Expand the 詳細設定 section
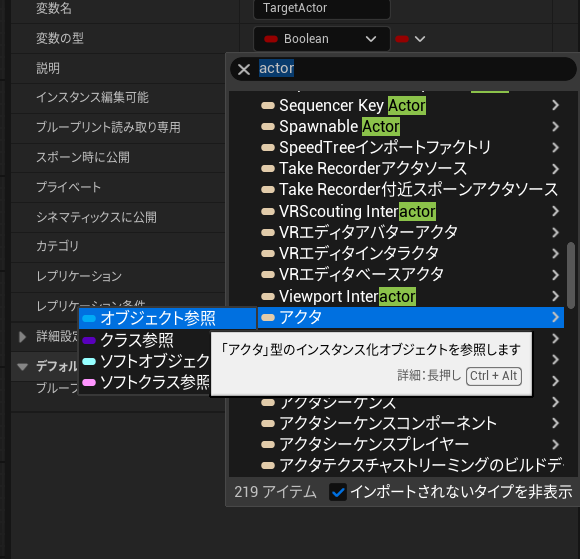 (x=22, y=337)
